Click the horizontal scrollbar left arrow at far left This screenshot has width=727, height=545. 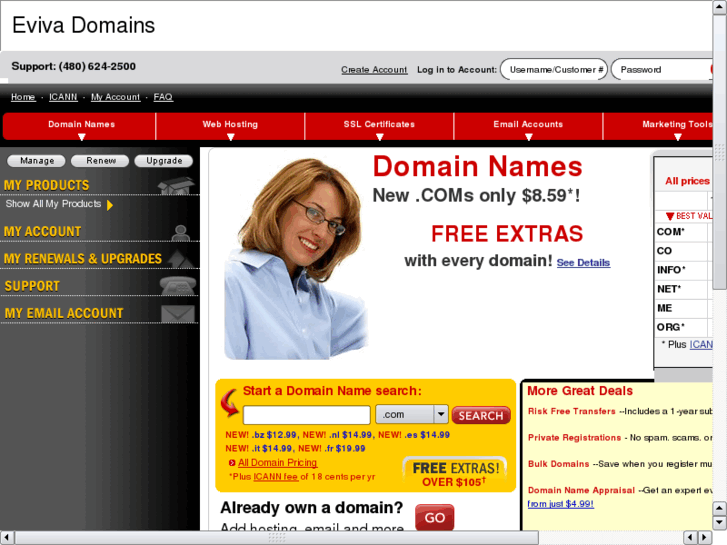pyautogui.click(x=7, y=538)
